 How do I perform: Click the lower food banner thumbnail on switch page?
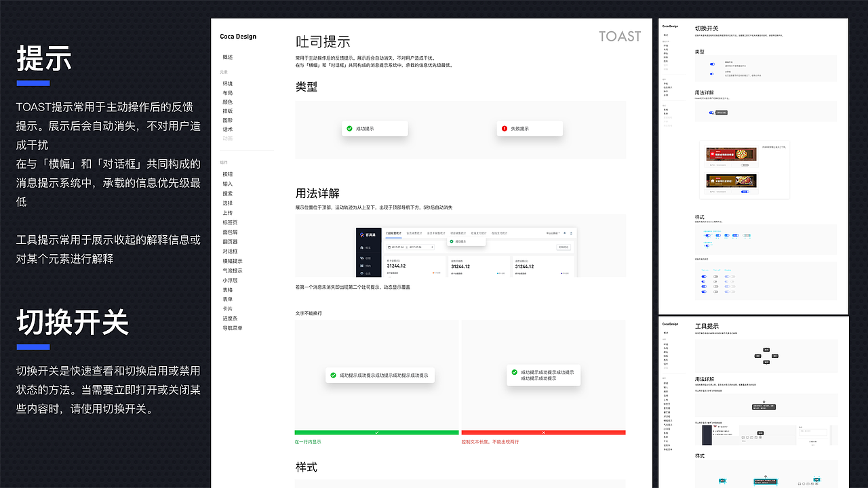[x=731, y=180]
